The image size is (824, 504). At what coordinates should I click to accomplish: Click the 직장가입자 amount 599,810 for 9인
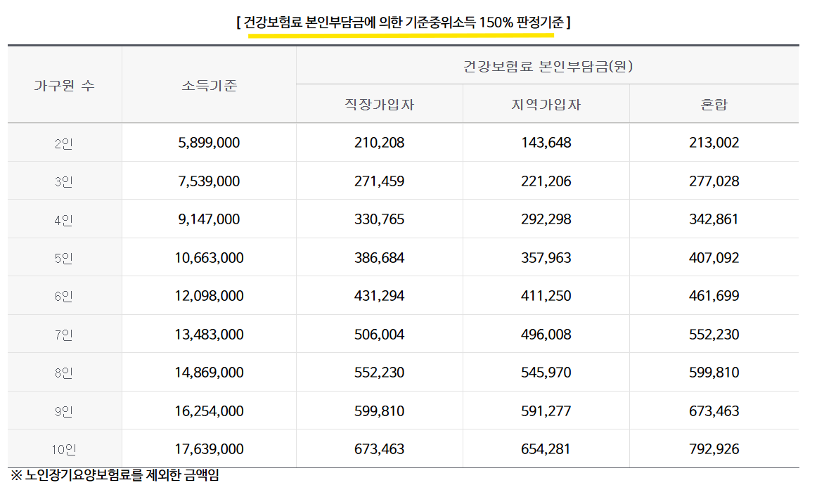pyautogui.click(x=380, y=410)
